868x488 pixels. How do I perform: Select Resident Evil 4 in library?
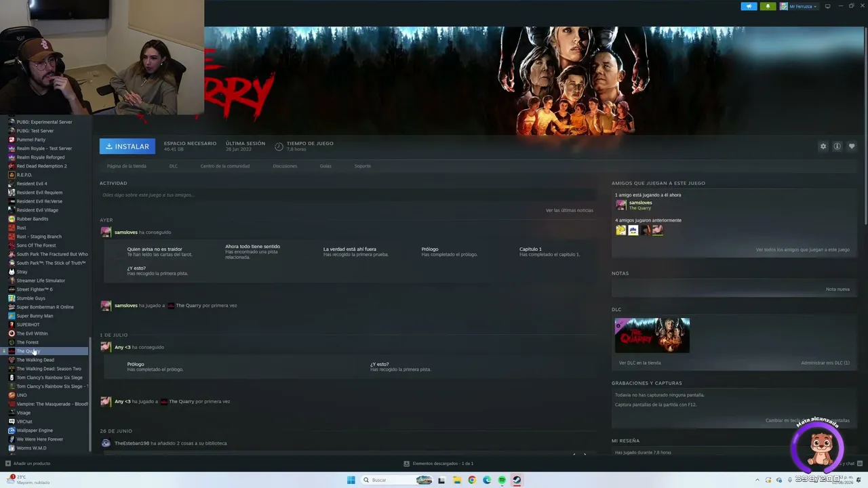(32, 184)
